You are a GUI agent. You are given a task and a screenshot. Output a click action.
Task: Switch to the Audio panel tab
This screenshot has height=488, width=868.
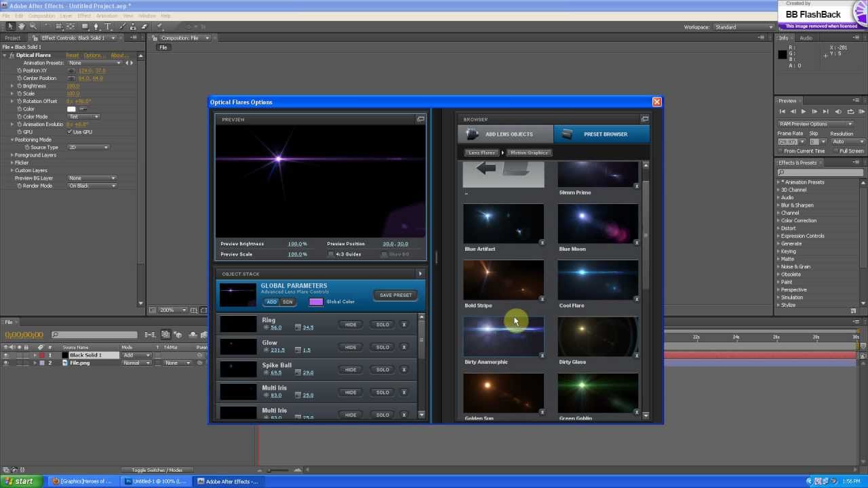pos(806,38)
